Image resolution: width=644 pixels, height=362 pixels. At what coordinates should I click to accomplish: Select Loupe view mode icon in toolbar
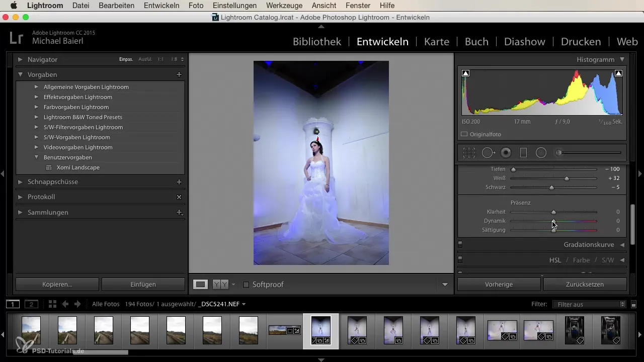tap(201, 285)
